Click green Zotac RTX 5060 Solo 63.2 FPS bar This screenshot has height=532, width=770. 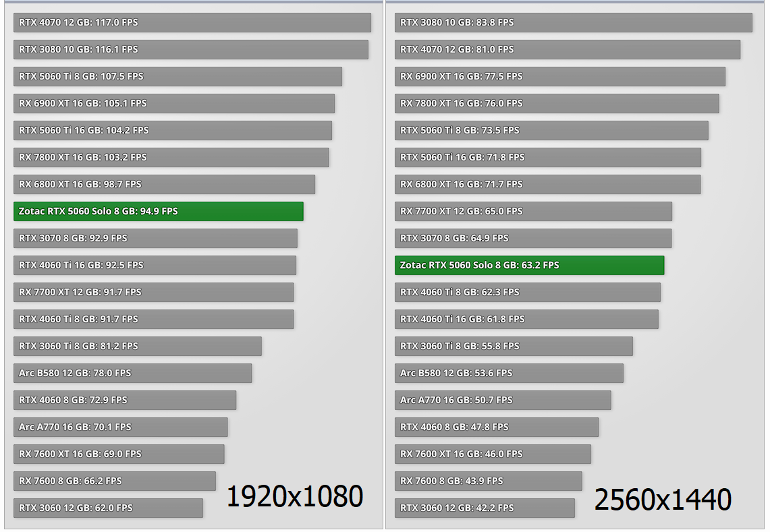click(529, 266)
